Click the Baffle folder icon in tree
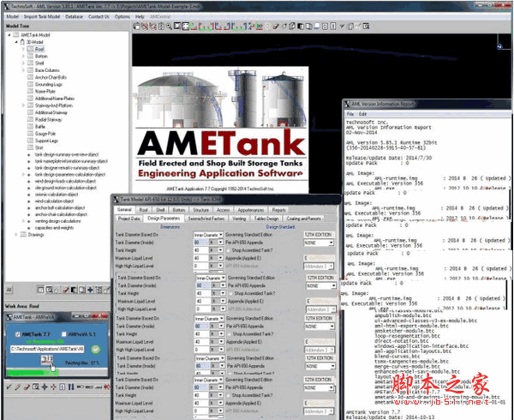Screen dimensions: 514x420 [x=31, y=127]
